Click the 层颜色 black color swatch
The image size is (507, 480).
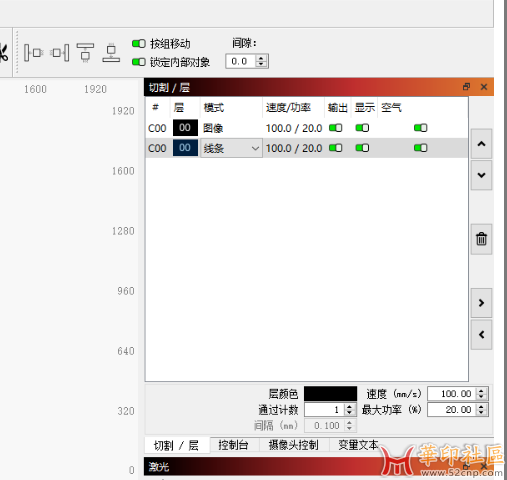(330, 393)
